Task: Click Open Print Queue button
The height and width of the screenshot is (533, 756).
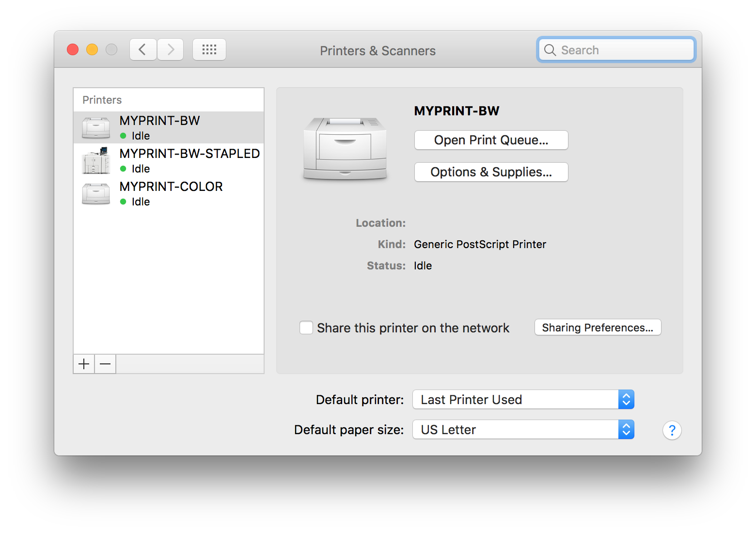Action: (491, 140)
